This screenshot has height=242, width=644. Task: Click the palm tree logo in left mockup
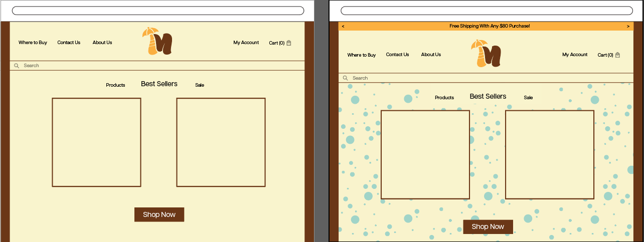click(157, 41)
